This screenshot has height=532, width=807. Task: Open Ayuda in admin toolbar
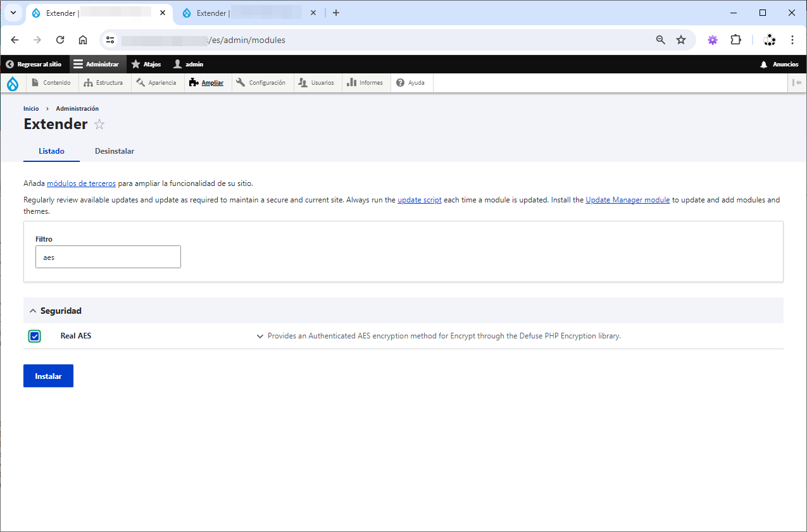[x=411, y=83]
